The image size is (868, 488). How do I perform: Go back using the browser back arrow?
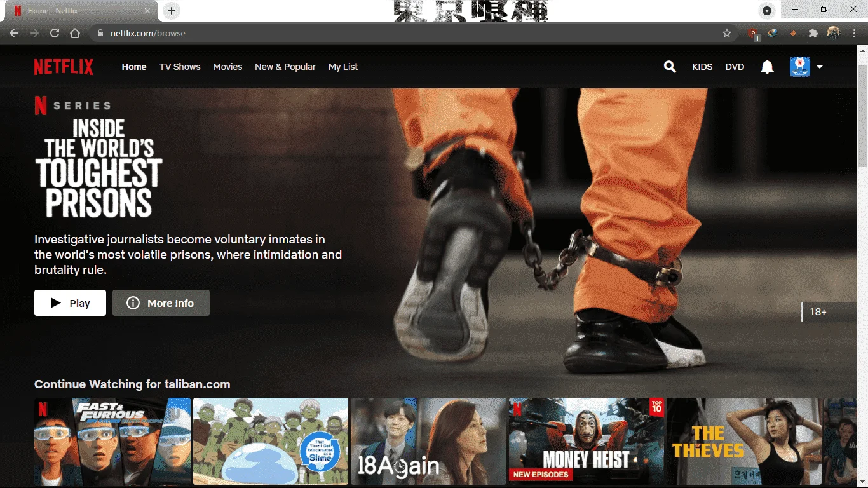14,33
